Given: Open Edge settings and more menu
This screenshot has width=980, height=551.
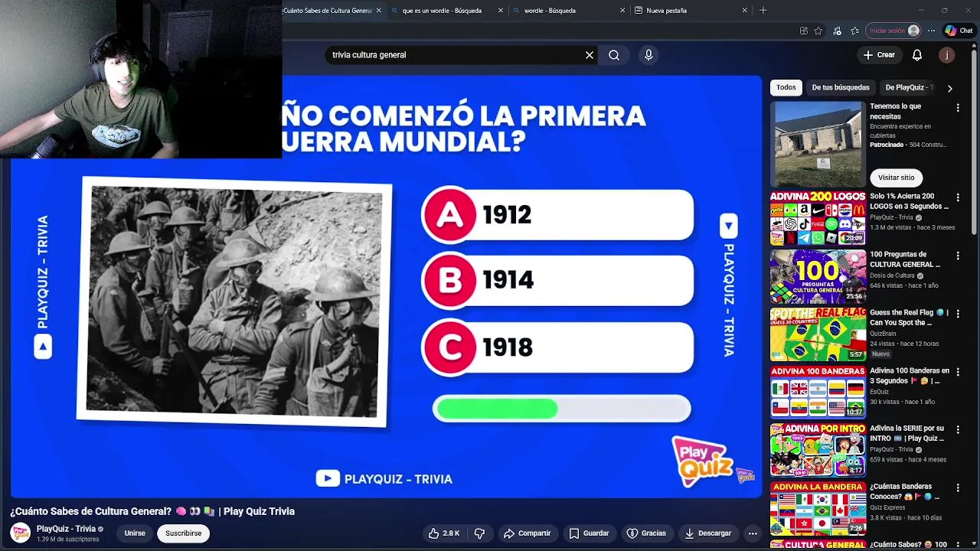Looking at the screenshot, I should coord(931,31).
